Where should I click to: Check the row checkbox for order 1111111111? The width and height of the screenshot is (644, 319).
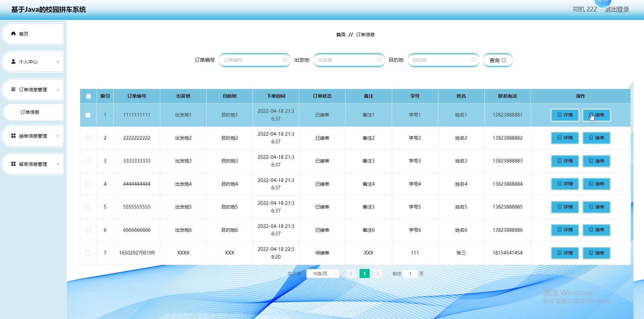click(88, 115)
